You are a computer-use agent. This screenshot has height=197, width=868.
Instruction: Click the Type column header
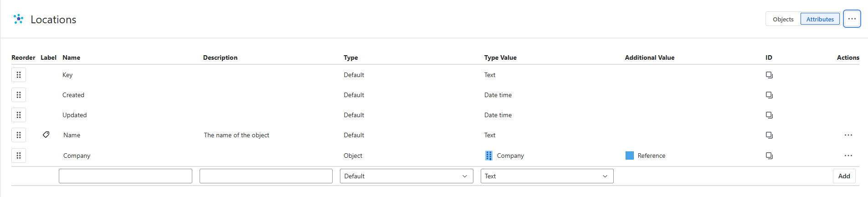pos(351,57)
